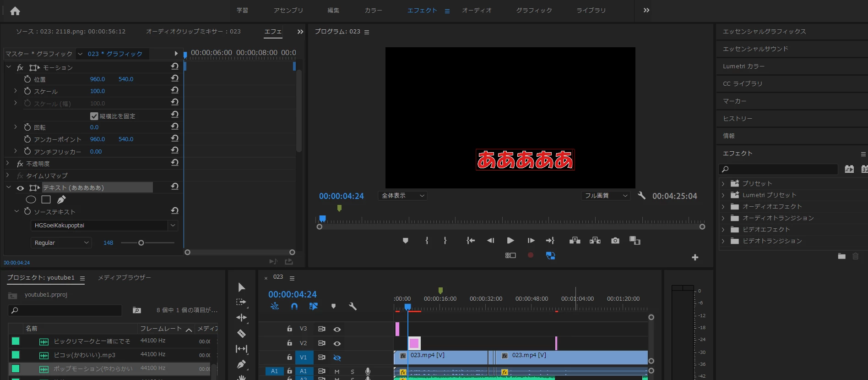Solo audio track A1

coord(353,371)
